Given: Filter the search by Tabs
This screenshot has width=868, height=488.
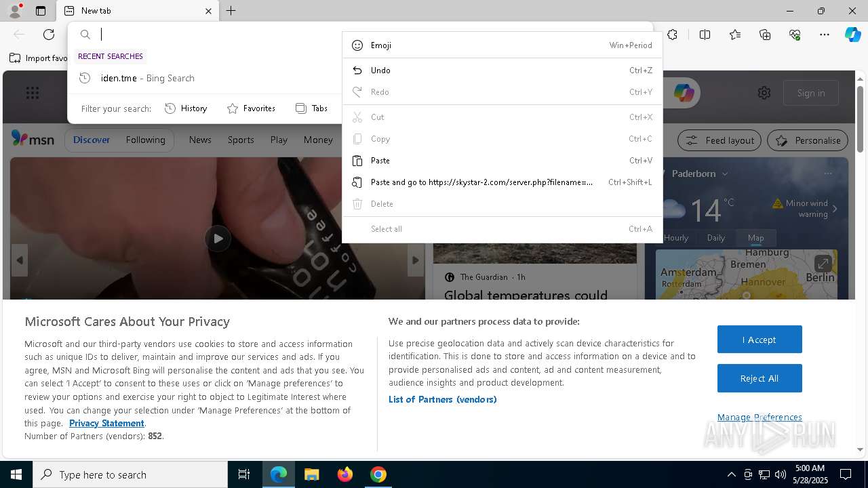Looking at the screenshot, I should pos(312,108).
